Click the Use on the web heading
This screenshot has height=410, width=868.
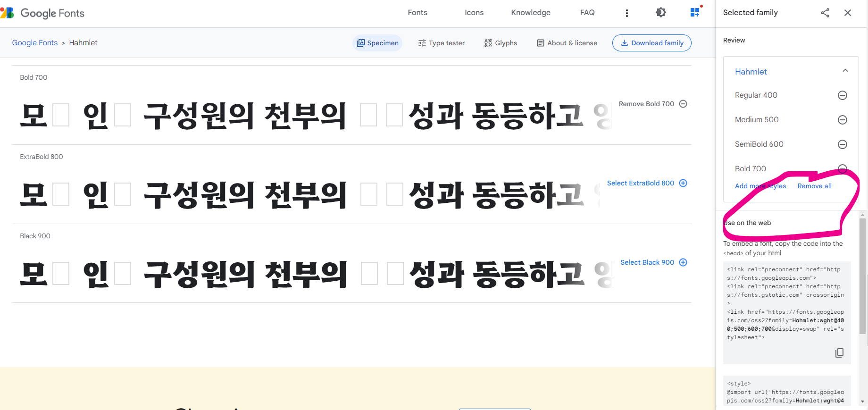[747, 223]
